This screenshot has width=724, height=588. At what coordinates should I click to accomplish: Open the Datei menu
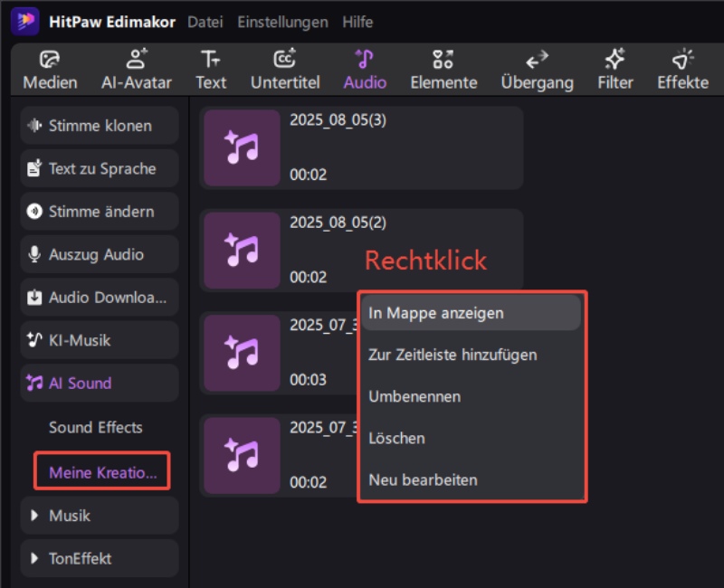(205, 22)
